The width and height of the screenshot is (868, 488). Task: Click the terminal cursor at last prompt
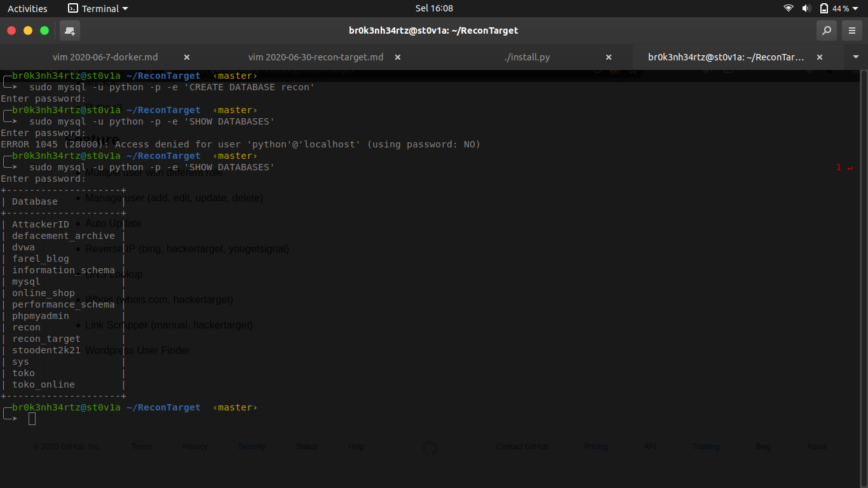coord(32,418)
